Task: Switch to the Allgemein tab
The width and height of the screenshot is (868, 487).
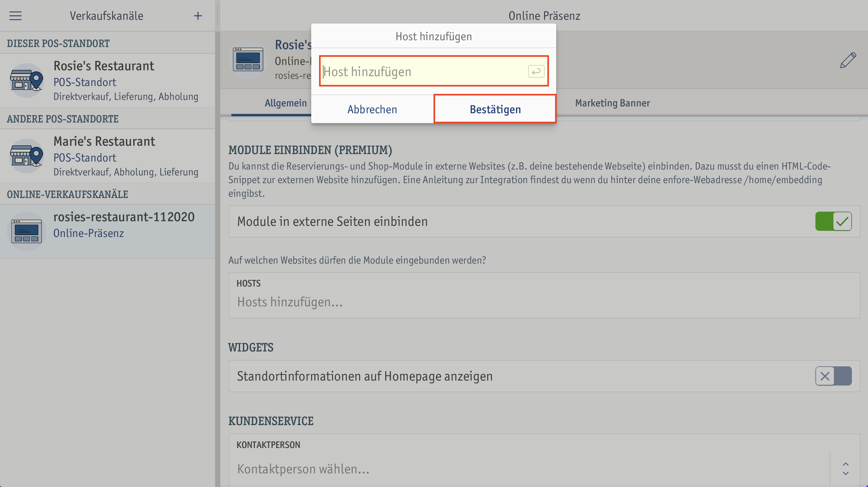Action: point(286,103)
